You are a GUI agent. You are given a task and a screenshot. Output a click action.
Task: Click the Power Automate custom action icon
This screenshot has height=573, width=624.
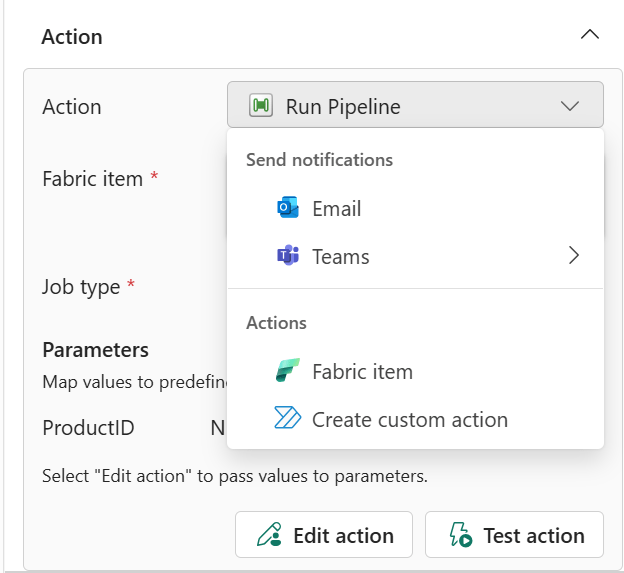click(x=287, y=419)
